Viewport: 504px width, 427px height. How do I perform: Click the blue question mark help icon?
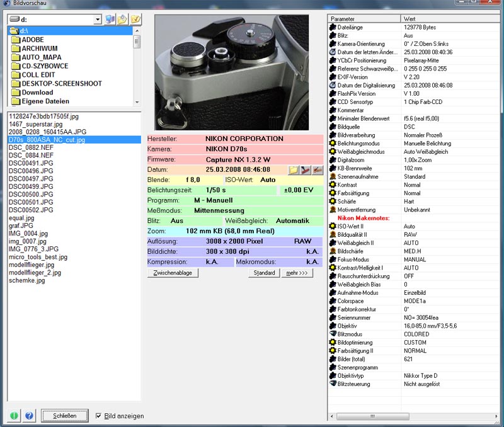[29, 416]
